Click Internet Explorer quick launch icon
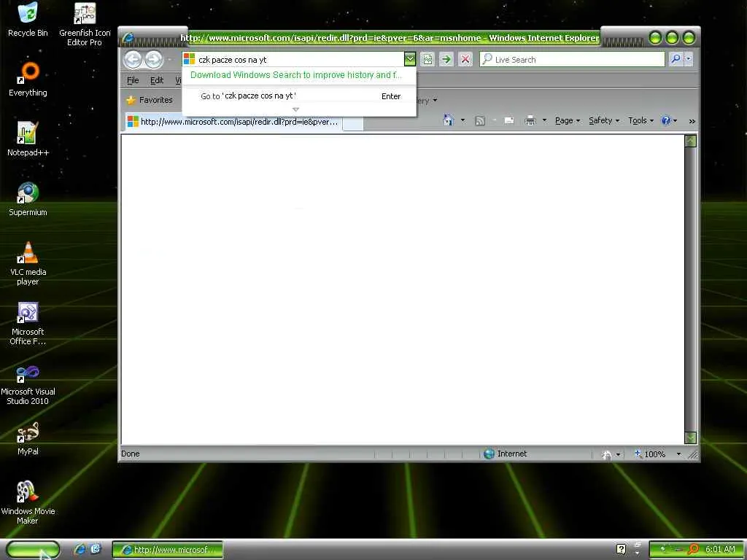The width and height of the screenshot is (747, 560). point(80,550)
